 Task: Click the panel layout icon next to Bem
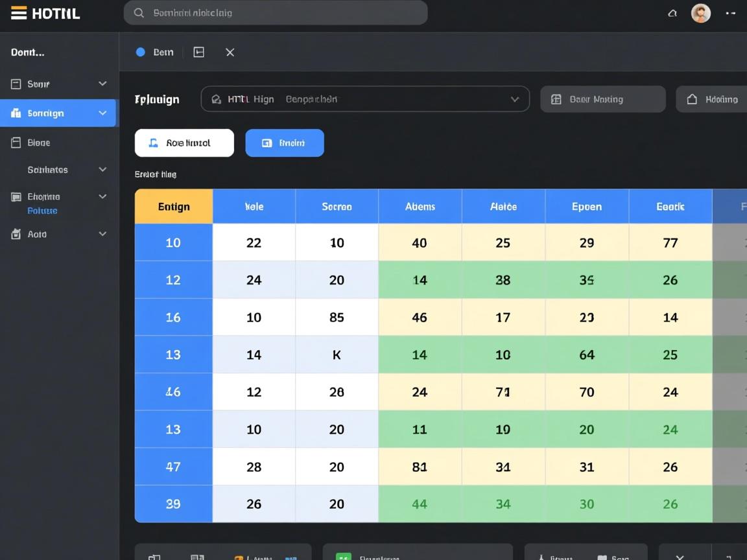(199, 52)
